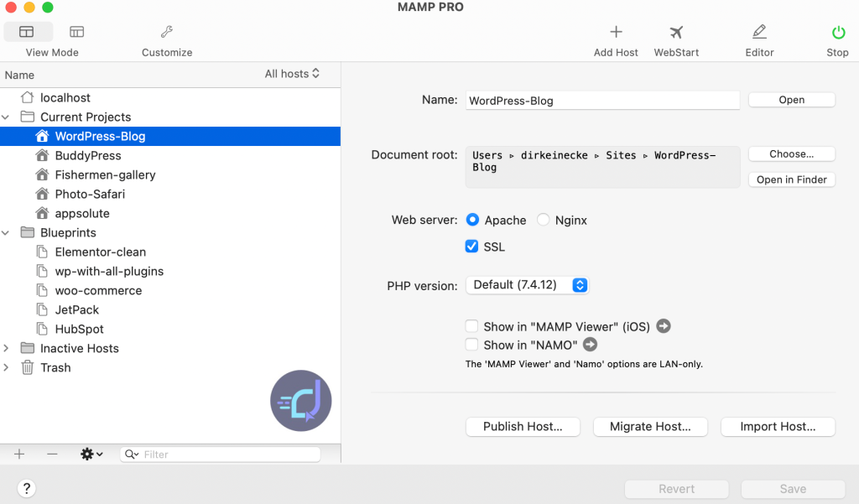Click the Import Host... button
The width and height of the screenshot is (859, 504).
point(778,427)
